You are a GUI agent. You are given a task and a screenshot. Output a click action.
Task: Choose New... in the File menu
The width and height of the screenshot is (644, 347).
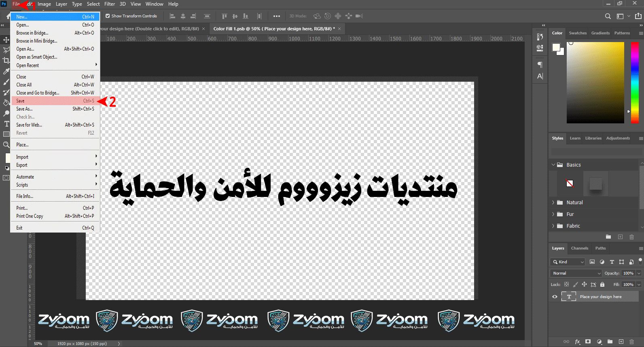(55, 17)
